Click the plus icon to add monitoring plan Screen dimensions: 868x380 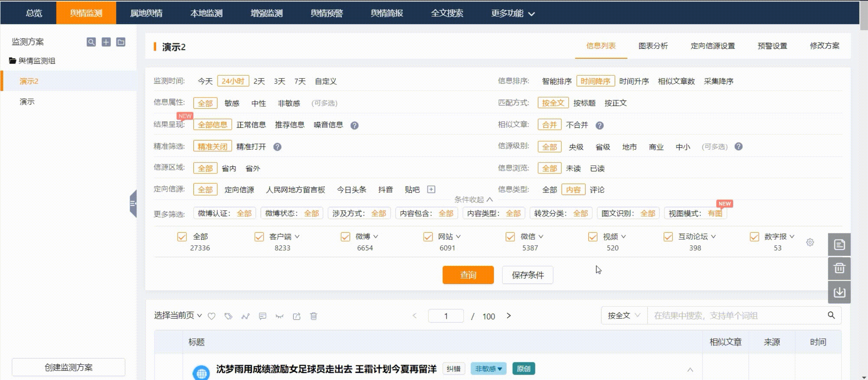tap(106, 42)
